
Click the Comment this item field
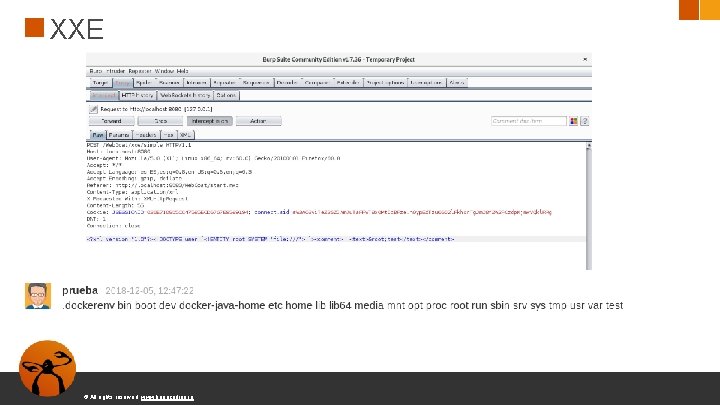pyautogui.click(x=529, y=121)
